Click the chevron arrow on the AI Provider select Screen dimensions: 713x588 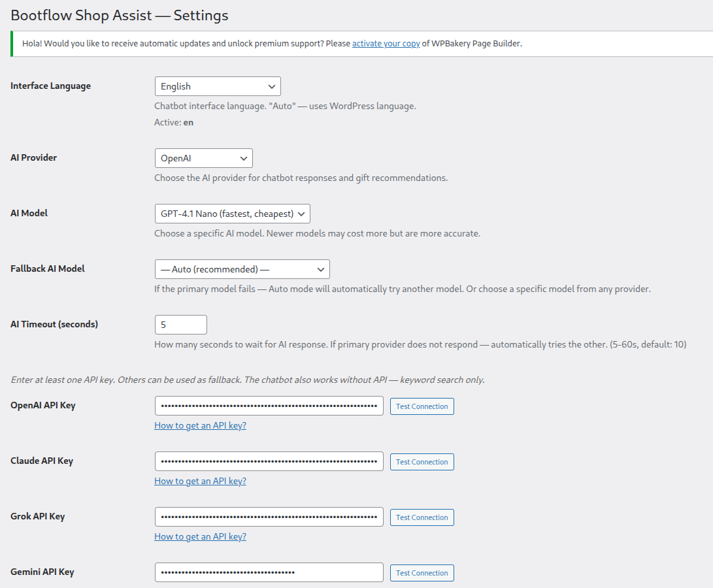244,158
